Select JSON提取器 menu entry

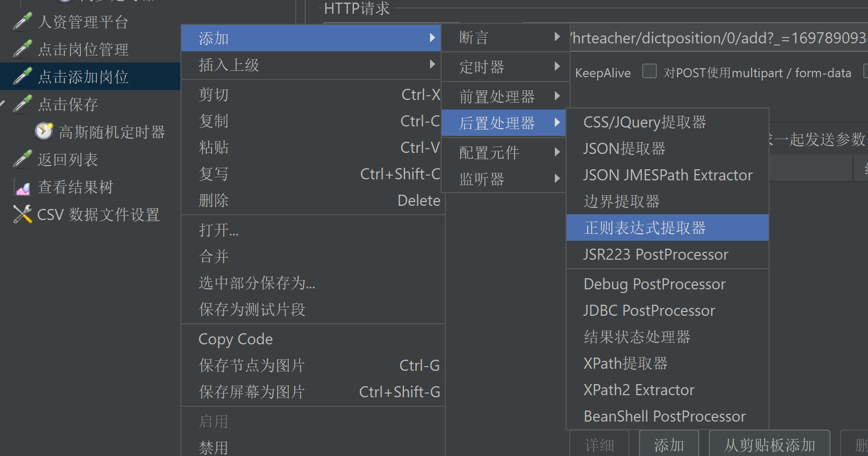pos(668,149)
